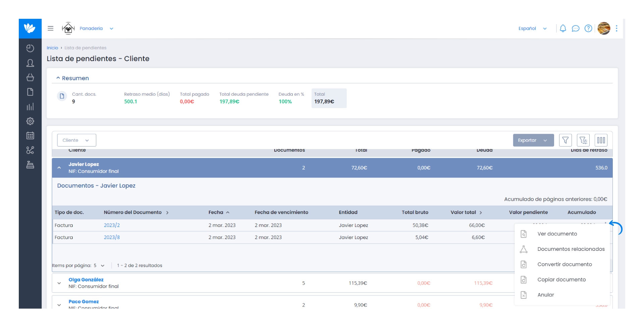Open the reports bar chart sidebar icon
This screenshot has width=644, height=327.
30,107
